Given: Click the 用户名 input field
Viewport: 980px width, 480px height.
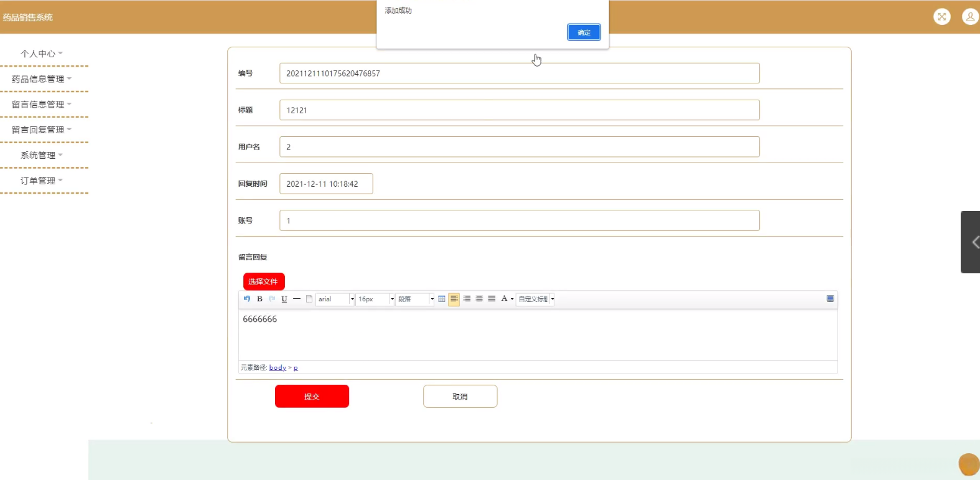Looking at the screenshot, I should [520, 147].
